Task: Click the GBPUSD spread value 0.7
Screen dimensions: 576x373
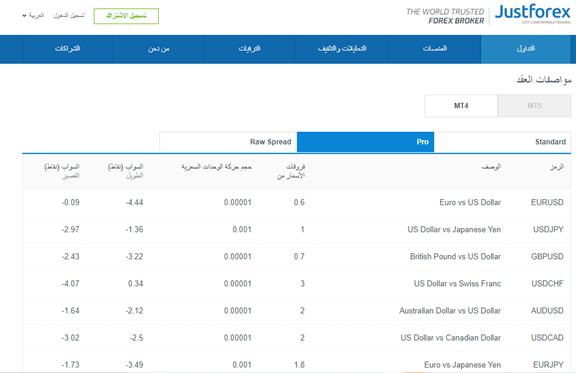Action: [x=299, y=257]
